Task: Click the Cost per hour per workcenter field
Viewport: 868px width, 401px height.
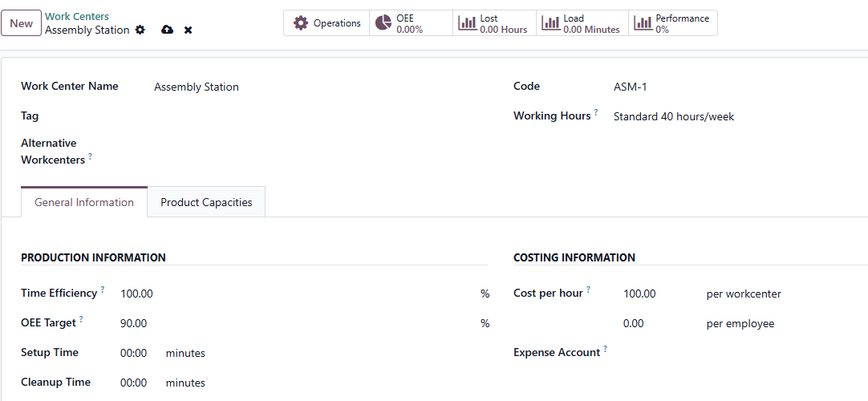Action: 654,294
